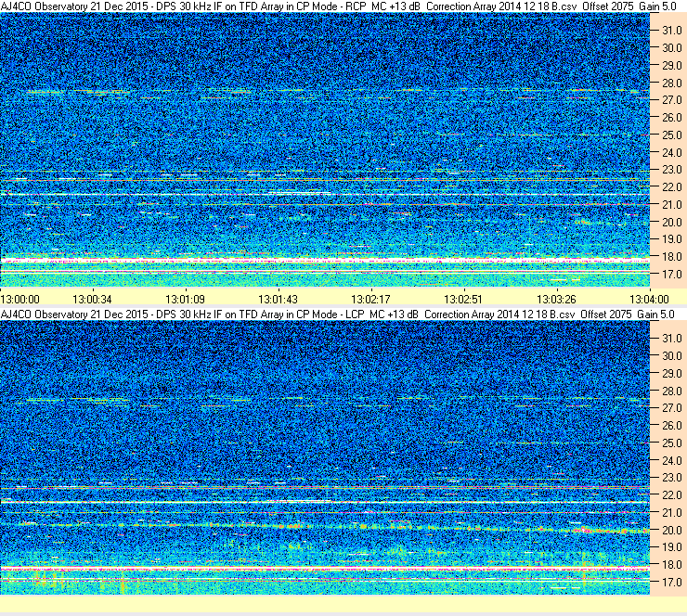Click the 30.0 frequency label in LCP panel
The width and height of the screenshot is (687, 616).
(x=671, y=356)
